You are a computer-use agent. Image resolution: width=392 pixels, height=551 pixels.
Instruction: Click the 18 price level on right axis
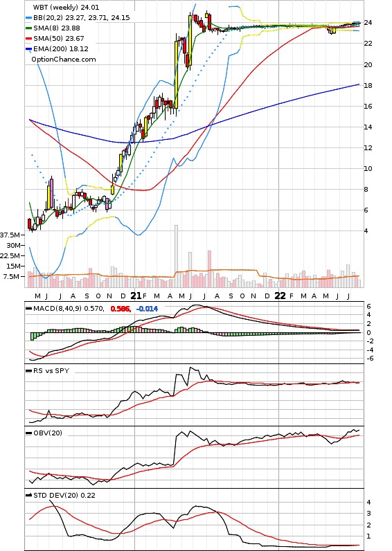click(368, 85)
